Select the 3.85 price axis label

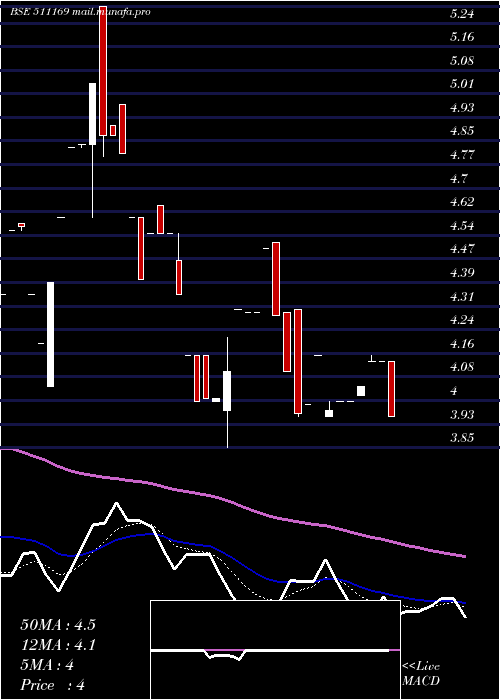point(462,438)
